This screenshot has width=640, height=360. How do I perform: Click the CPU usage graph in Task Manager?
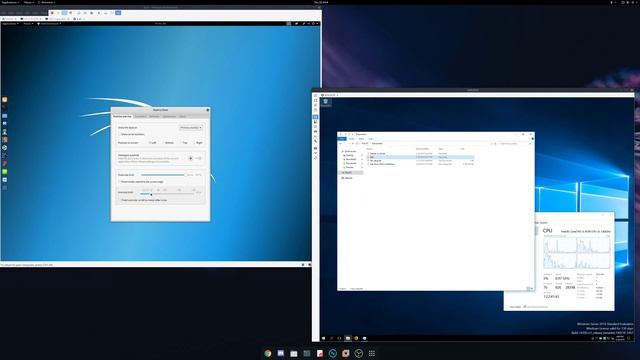pos(577,253)
